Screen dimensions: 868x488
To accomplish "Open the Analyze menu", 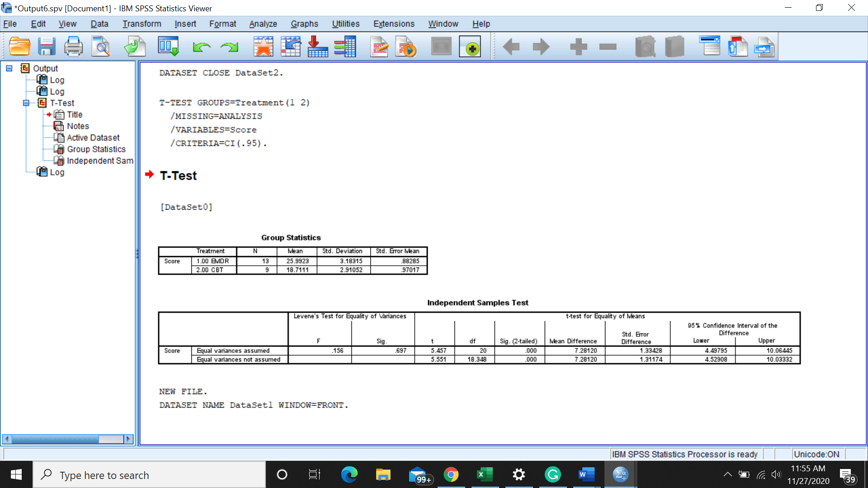I will 263,24.
